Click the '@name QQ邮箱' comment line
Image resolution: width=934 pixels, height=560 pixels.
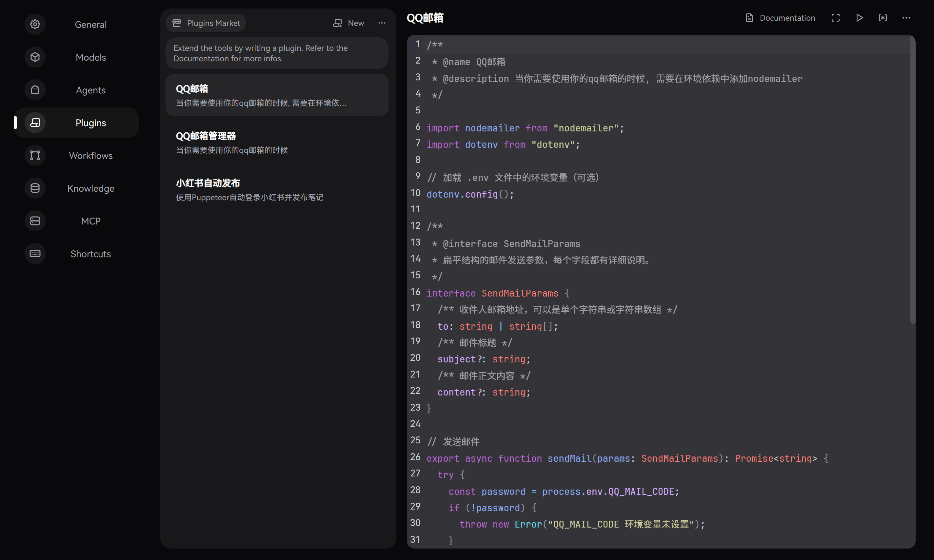click(x=468, y=62)
